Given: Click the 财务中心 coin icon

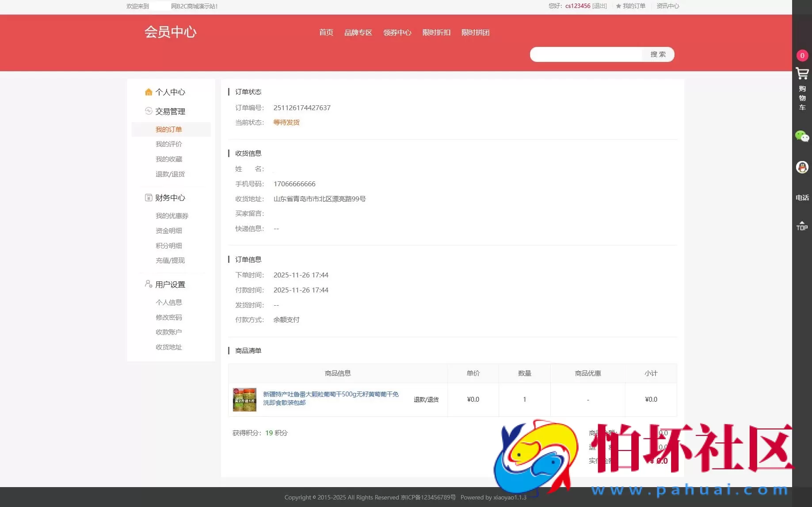Looking at the screenshot, I should pyautogui.click(x=149, y=198).
